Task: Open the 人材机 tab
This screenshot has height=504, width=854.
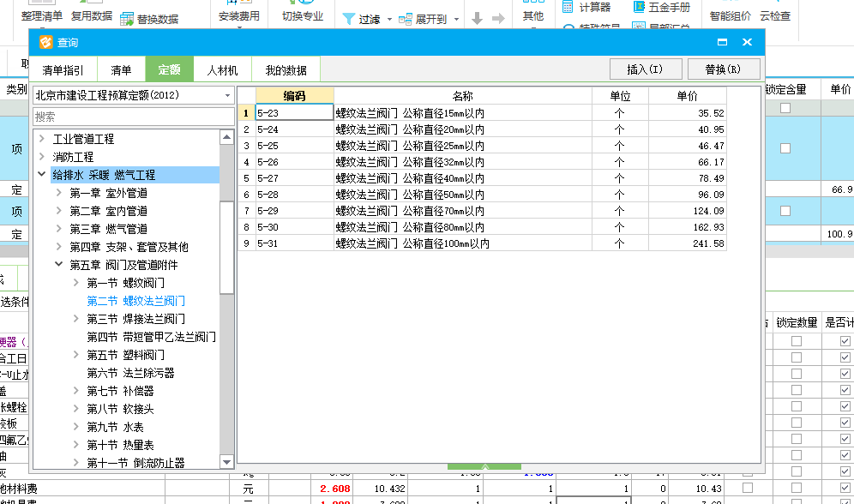Action: point(223,69)
